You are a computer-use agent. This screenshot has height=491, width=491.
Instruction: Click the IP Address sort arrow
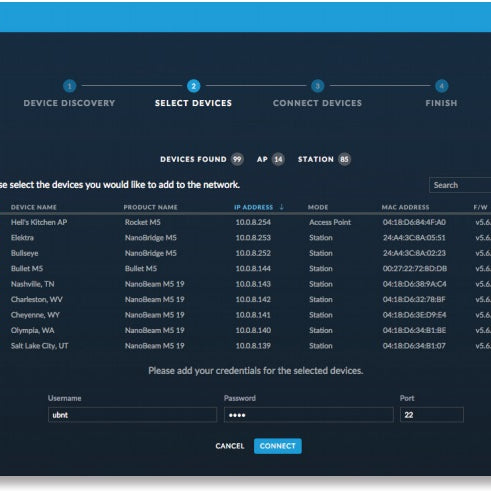282,207
